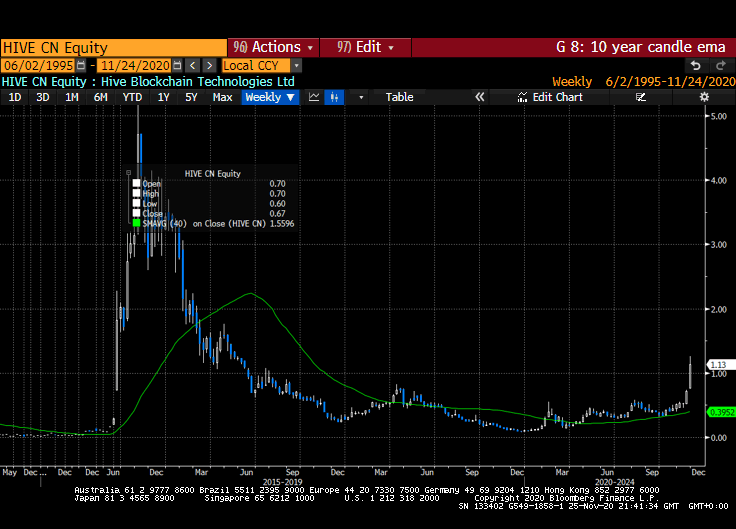This screenshot has height=529, width=736.
Task: Toggle the Low legend checkbox
Action: click(136, 204)
